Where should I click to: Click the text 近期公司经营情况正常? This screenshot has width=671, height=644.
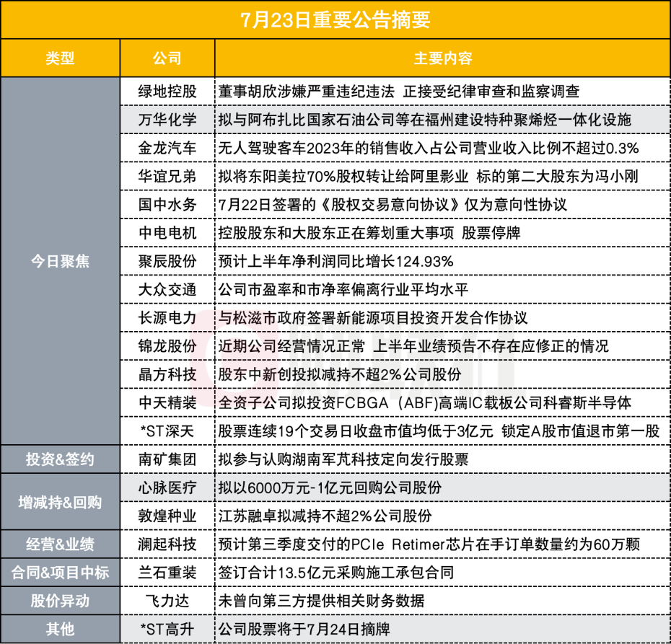291,346
